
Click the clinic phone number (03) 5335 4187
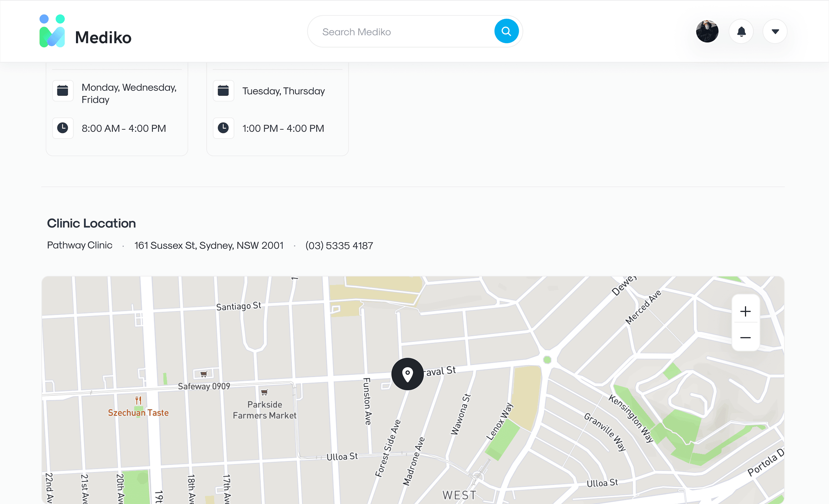coord(339,245)
